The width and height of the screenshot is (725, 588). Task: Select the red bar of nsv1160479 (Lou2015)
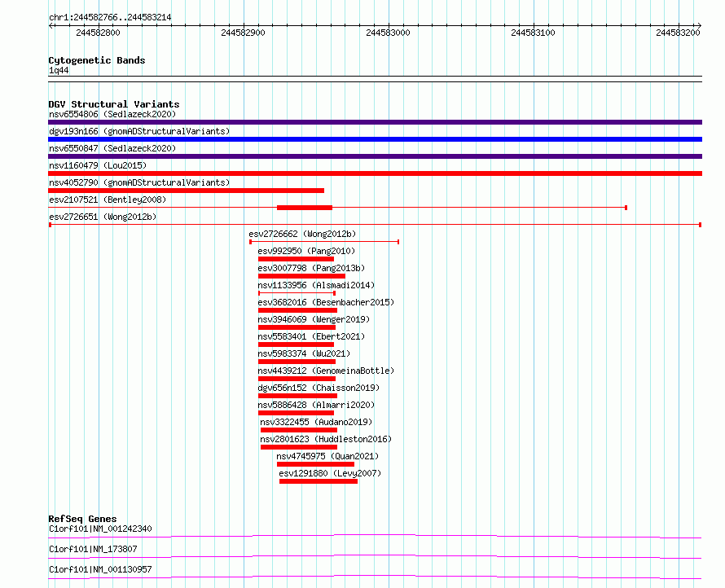point(375,173)
